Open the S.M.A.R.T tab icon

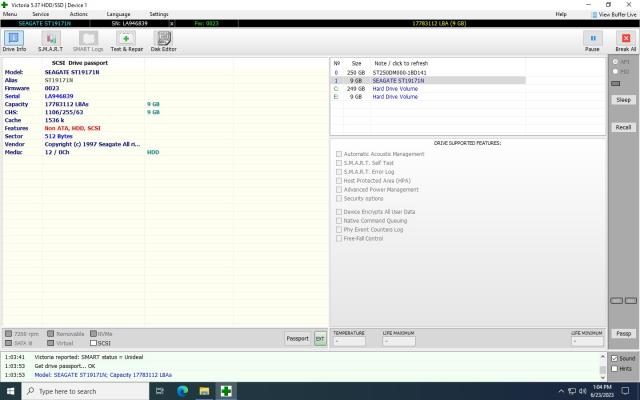[51, 40]
